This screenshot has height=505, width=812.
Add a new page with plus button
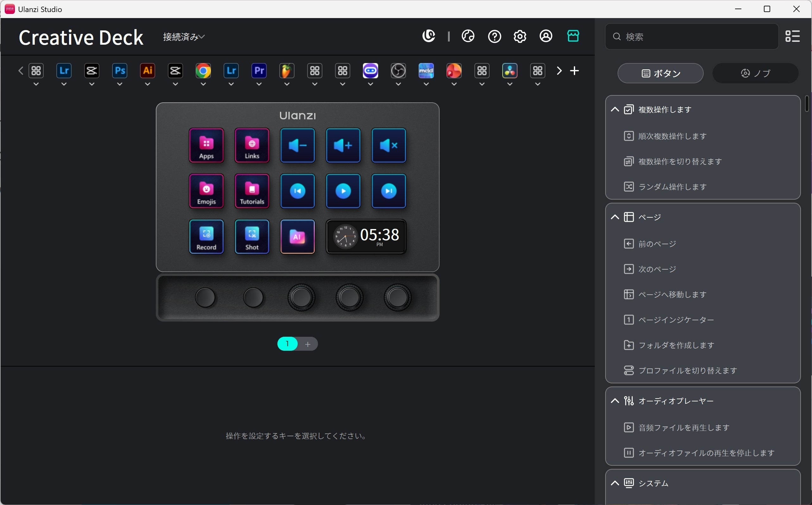coord(308,344)
